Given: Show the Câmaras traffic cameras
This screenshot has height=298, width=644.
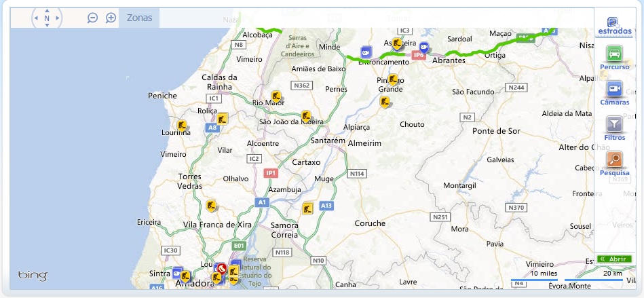Looking at the screenshot, I should click(614, 93).
